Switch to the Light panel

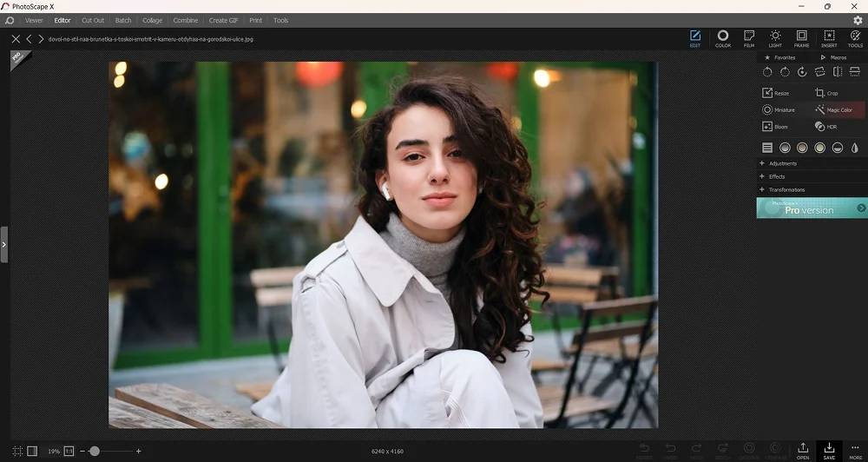click(775, 38)
